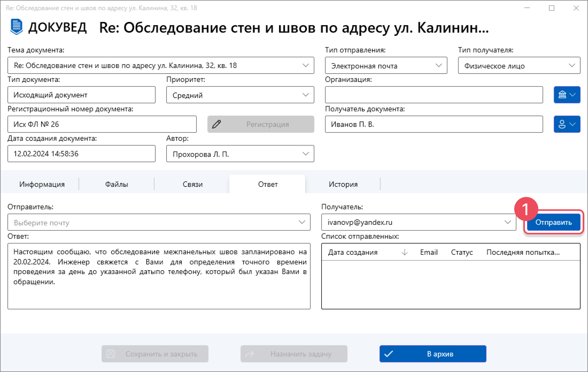Viewport: 588px width, 372px height.
Task: Open the Связи tab
Action: tap(193, 184)
